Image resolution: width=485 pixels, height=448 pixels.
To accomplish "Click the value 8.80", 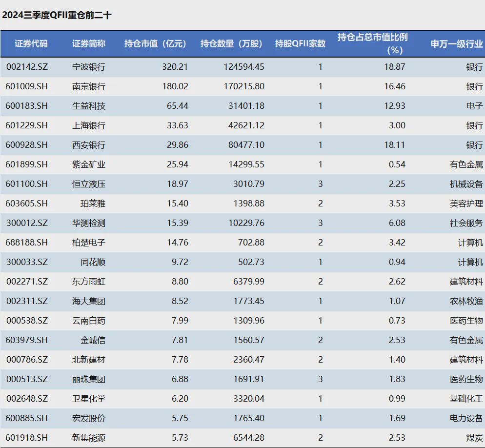I will pyautogui.click(x=180, y=282).
